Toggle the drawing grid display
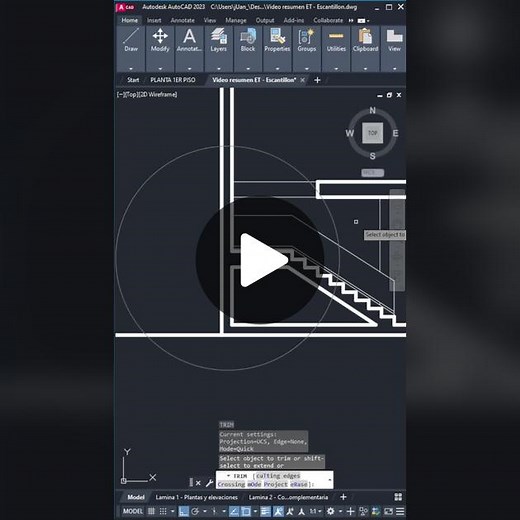This screenshot has height=520, width=520. point(151,511)
